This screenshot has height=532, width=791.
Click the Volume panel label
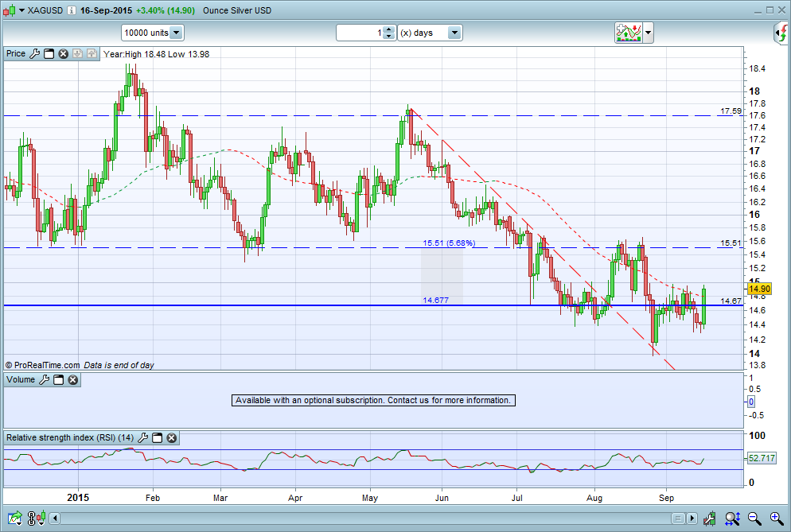click(x=21, y=379)
